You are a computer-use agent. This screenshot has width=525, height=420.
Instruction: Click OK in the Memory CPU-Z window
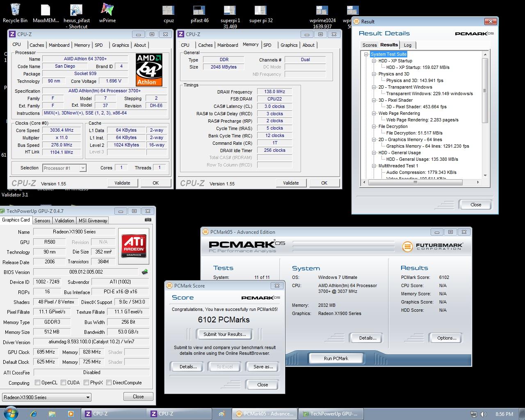[x=324, y=183]
